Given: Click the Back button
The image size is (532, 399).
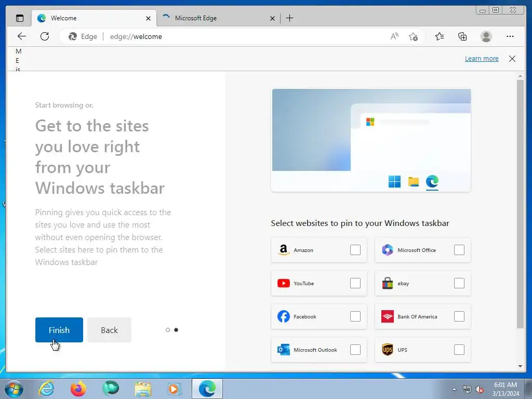Looking at the screenshot, I should pyautogui.click(x=109, y=330).
